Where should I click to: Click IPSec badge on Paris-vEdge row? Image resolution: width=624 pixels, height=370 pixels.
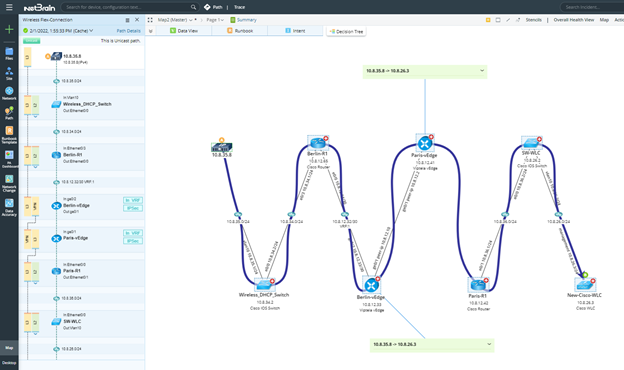click(133, 241)
